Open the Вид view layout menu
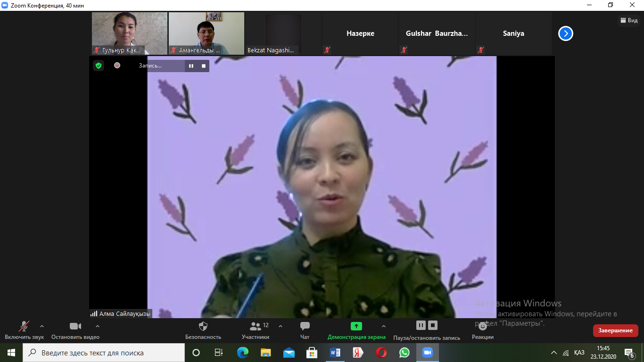 (629, 20)
